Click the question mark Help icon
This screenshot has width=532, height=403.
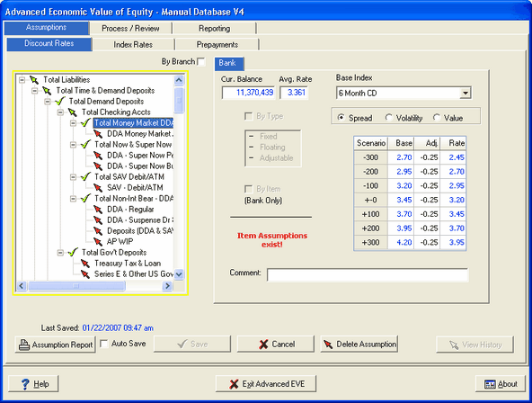(25, 384)
